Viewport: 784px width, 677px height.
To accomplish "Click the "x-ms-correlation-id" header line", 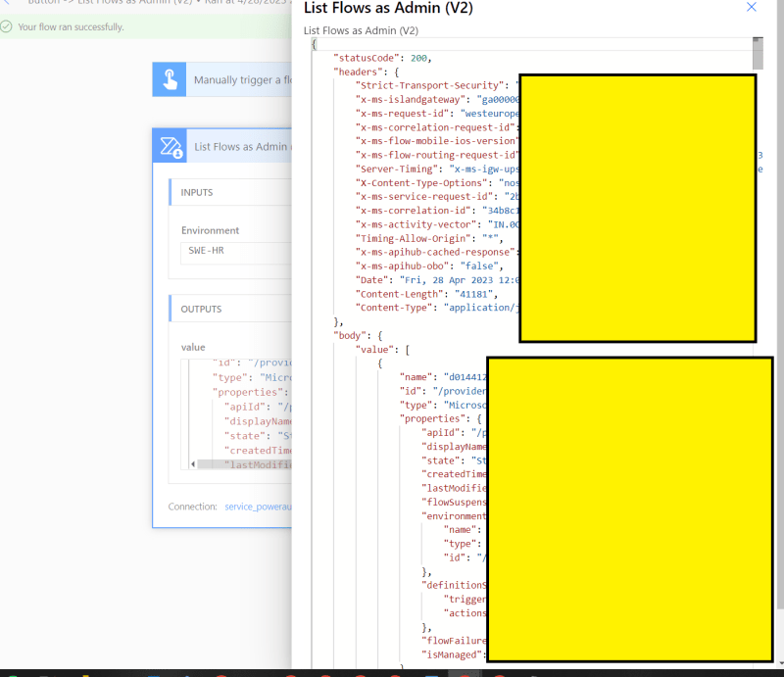I will tap(437, 211).
